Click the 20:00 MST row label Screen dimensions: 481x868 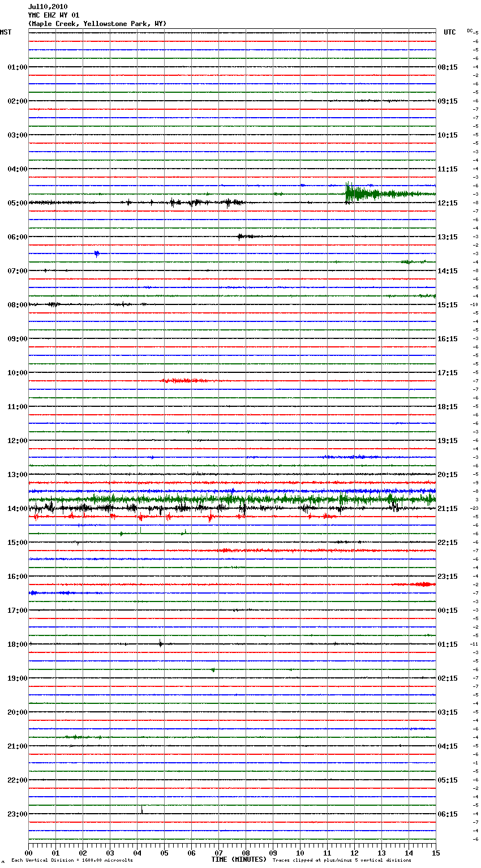point(18,712)
